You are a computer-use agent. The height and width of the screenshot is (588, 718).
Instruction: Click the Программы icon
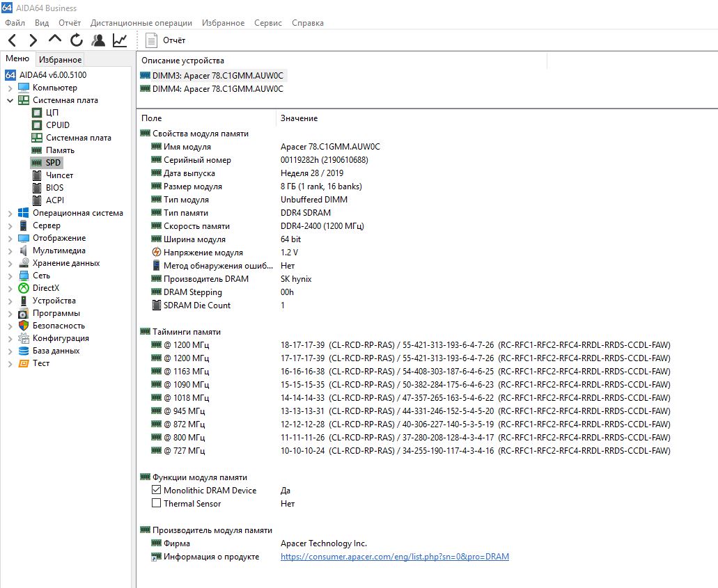pyautogui.click(x=24, y=313)
